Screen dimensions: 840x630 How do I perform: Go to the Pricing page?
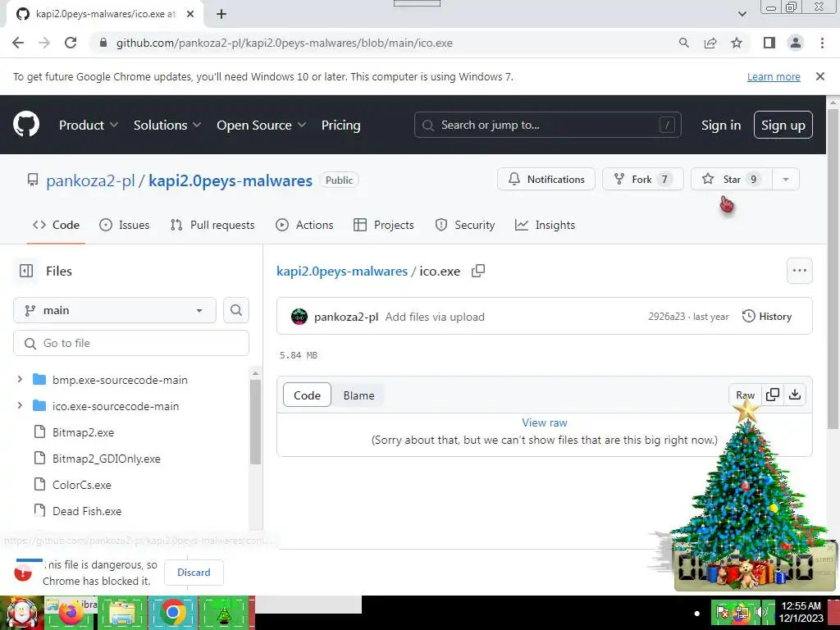click(x=340, y=125)
